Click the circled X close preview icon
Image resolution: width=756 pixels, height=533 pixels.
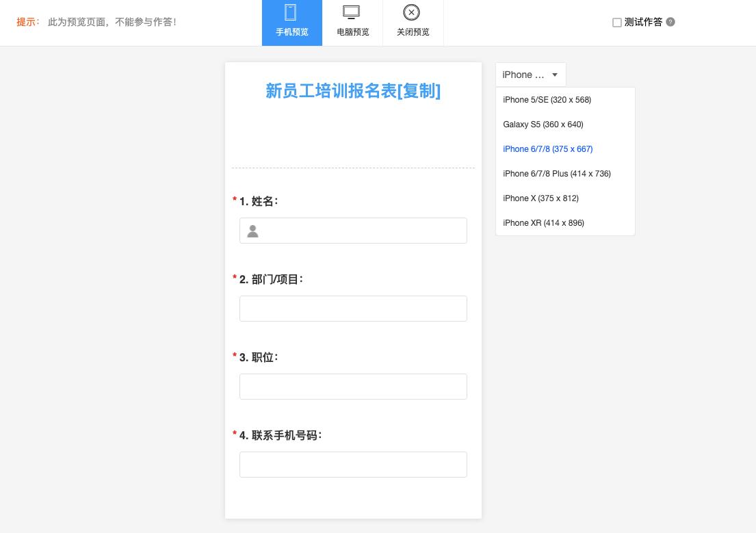pos(411,12)
